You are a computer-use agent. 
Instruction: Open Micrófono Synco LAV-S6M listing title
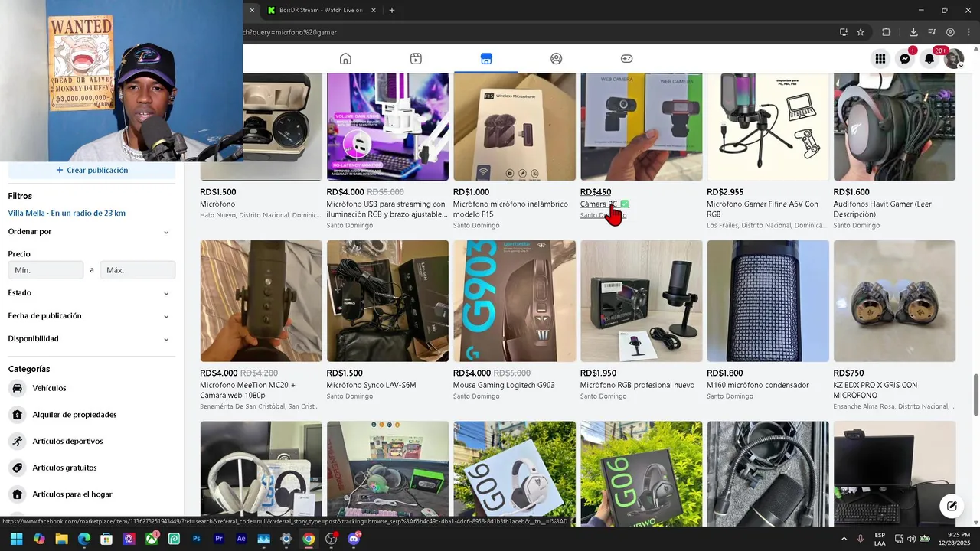371,385
